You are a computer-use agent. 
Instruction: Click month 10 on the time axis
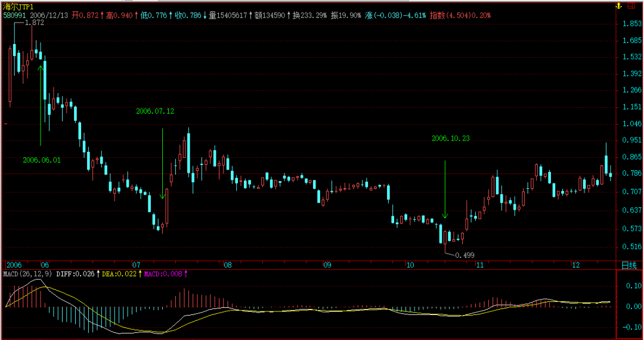pyautogui.click(x=410, y=265)
